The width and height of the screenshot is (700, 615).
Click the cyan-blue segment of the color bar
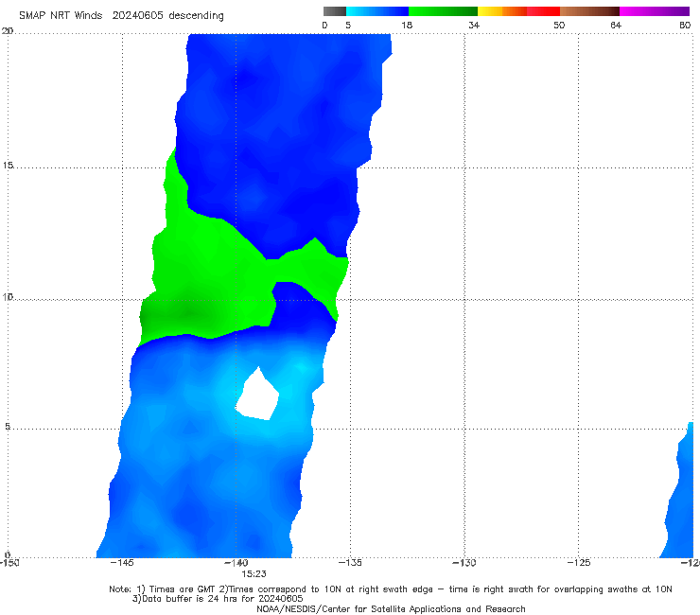(x=377, y=11)
